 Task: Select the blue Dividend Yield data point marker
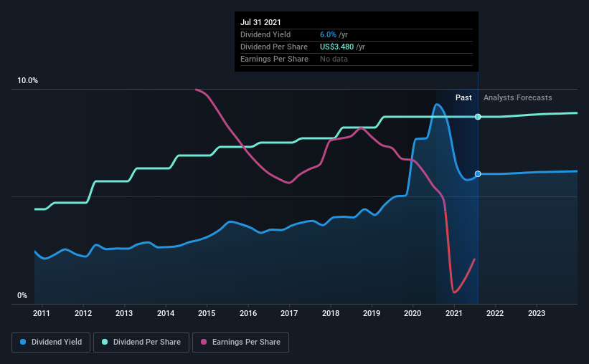(x=478, y=174)
